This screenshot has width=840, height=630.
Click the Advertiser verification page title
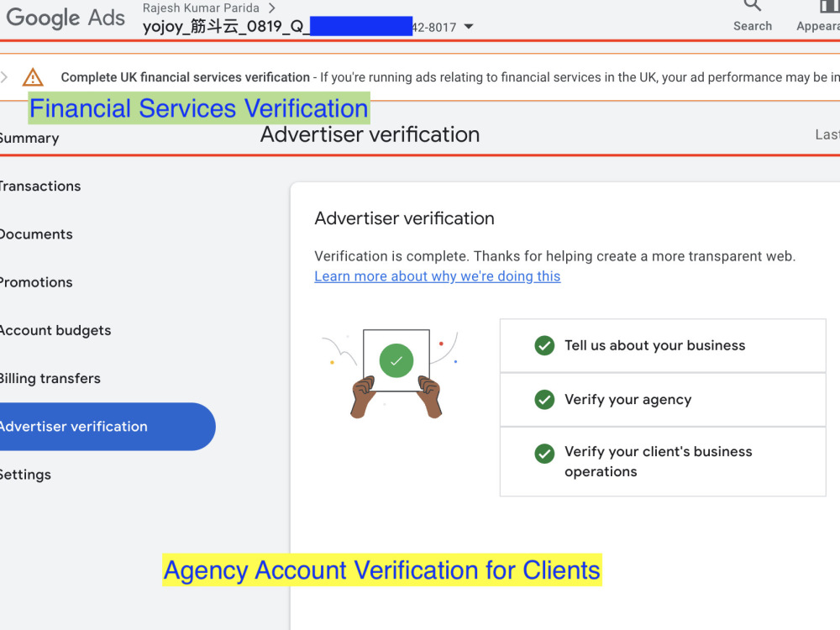coord(370,134)
